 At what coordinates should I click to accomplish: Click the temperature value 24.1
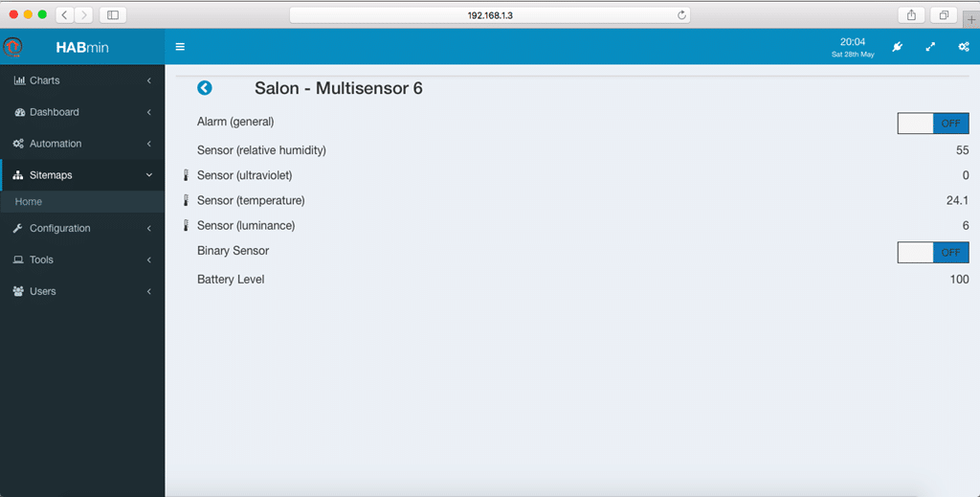[x=957, y=201]
